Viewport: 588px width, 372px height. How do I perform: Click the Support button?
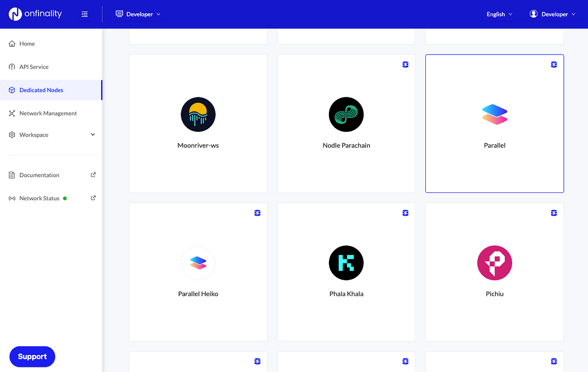click(x=32, y=356)
